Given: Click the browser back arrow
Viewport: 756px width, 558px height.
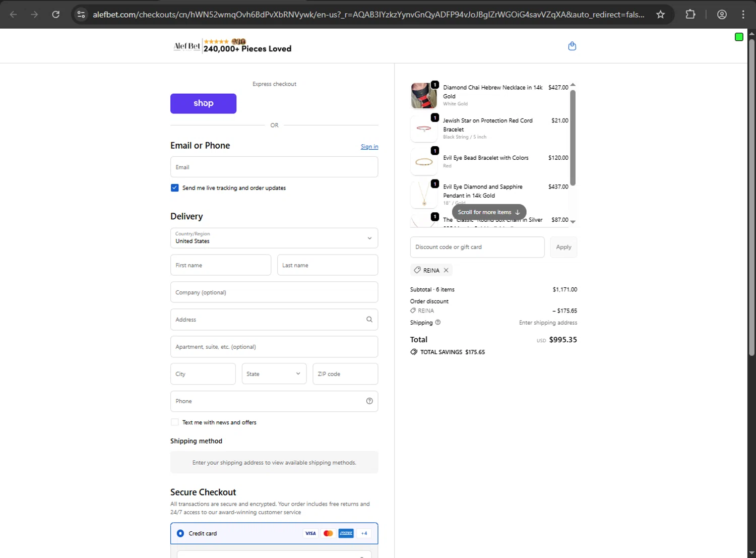Looking at the screenshot, I should (14, 14).
